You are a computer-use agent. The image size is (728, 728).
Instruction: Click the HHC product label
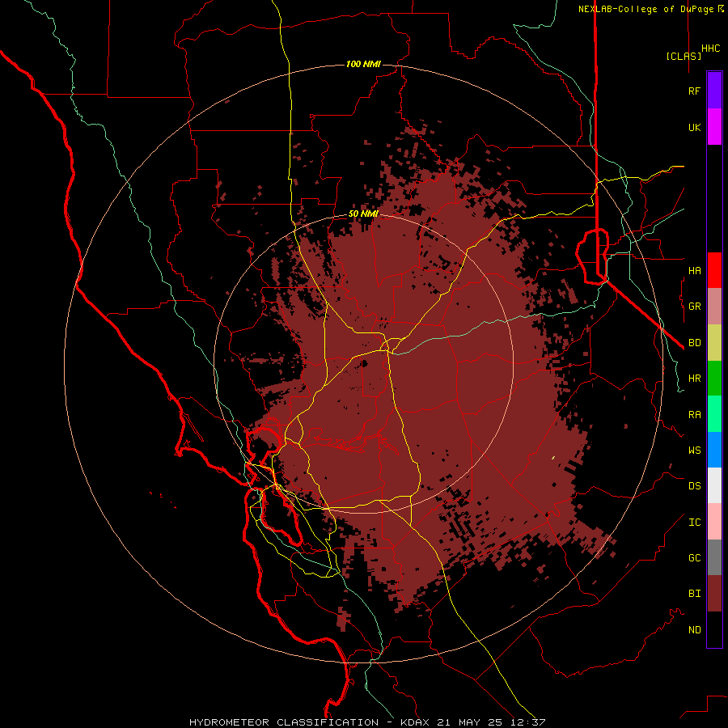pos(711,49)
